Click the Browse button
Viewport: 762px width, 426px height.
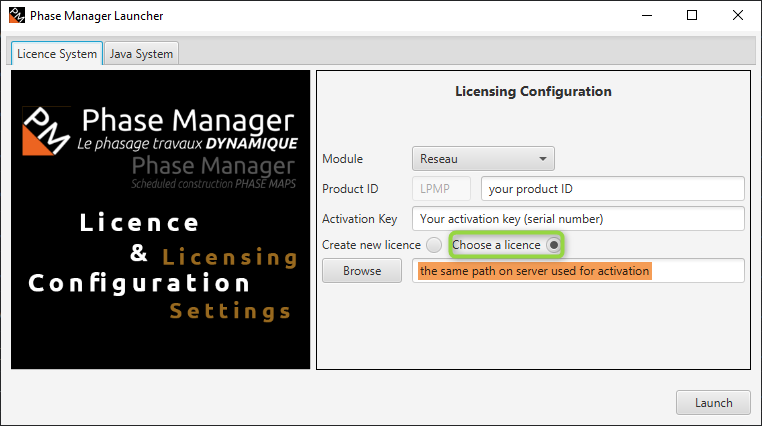coord(362,271)
